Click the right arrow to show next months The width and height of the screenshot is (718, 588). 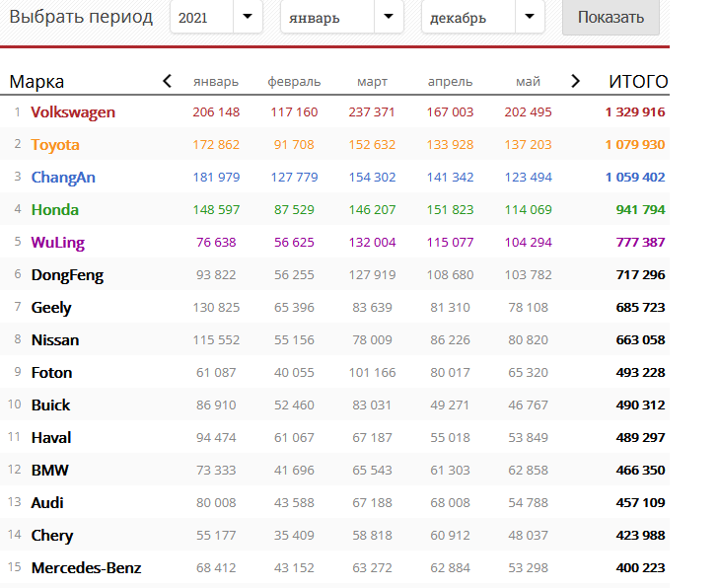pos(576,81)
